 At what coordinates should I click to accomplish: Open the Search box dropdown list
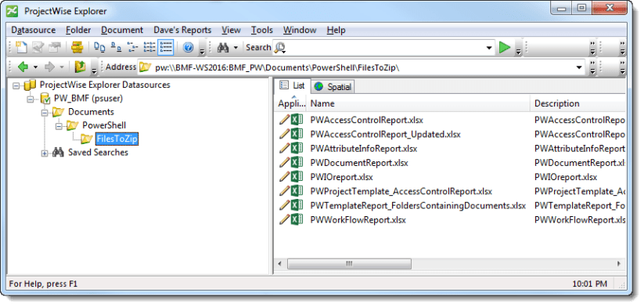[x=489, y=48]
